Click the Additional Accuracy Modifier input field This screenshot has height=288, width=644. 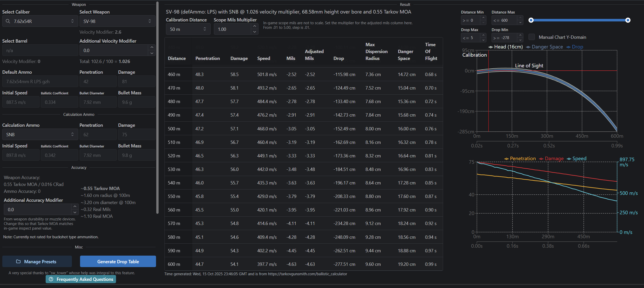pos(37,209)
